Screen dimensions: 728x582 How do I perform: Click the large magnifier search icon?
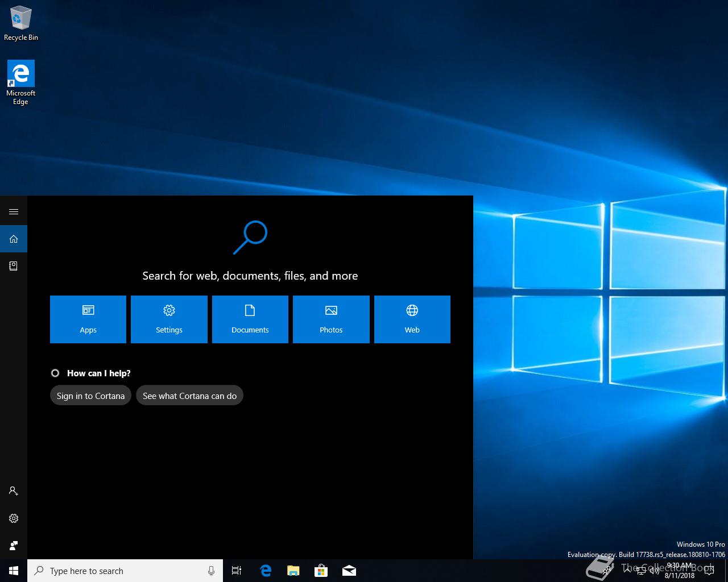tap(250, 237)
